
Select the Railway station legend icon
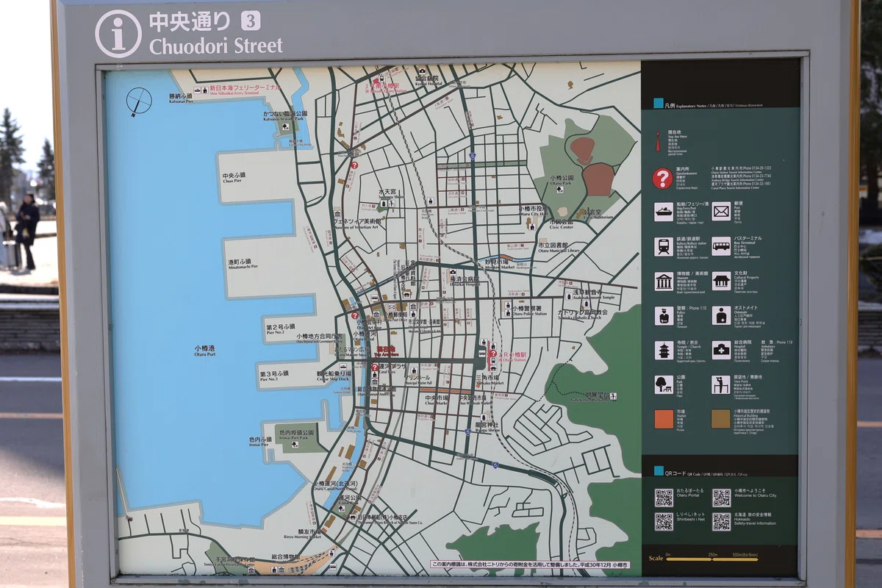pyautogui.click(x=664, y=246)
